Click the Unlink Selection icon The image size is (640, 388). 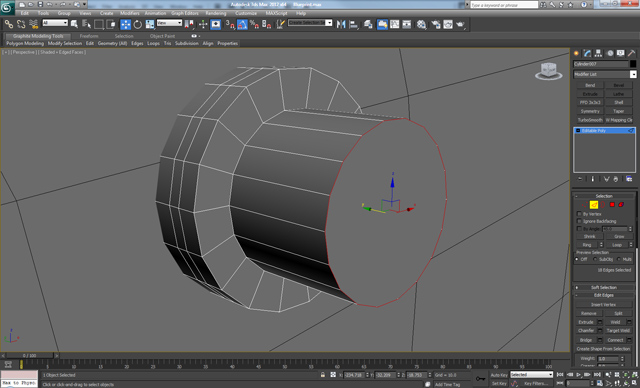point(21,24)
